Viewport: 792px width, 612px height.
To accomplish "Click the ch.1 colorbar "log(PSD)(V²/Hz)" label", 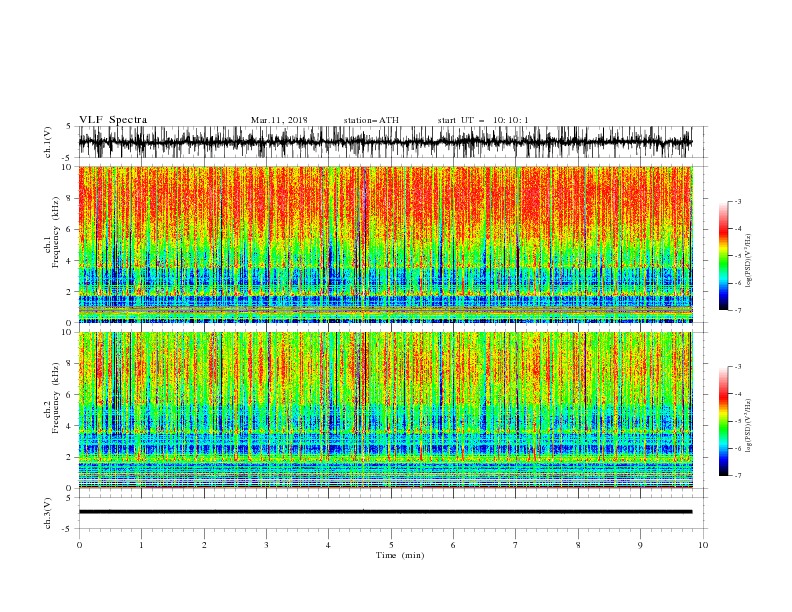I will (748, 261).
